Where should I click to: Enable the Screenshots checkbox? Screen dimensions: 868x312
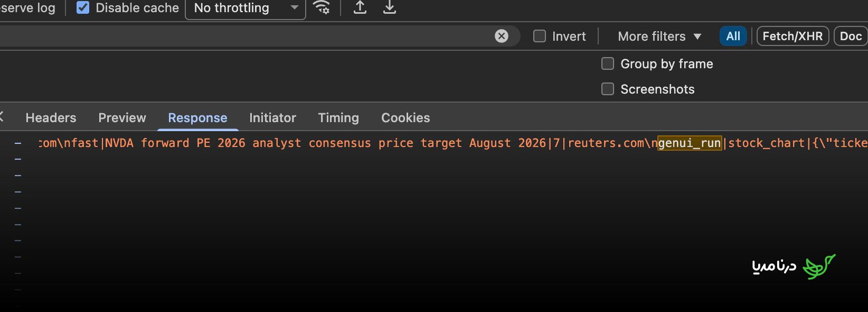(608, 89)
